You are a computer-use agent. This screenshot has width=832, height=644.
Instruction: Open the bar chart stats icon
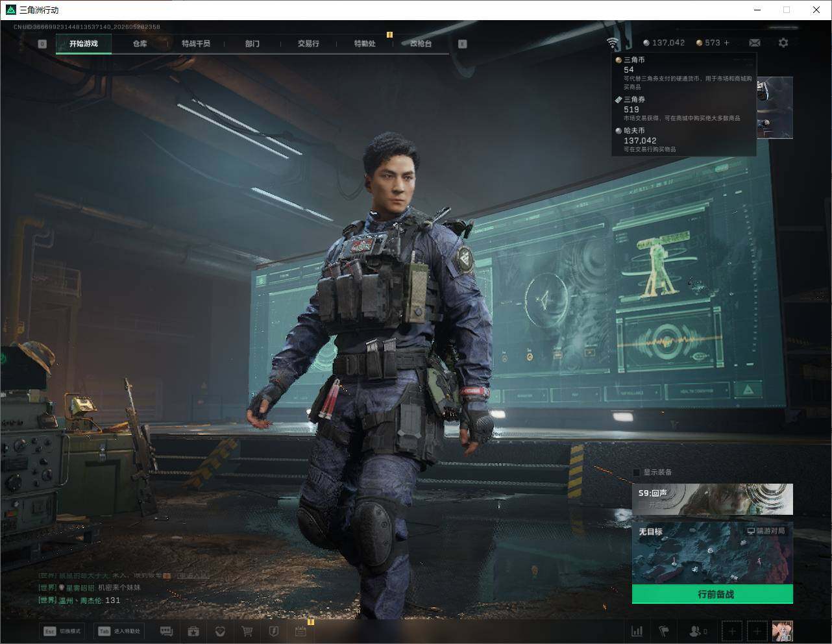(637, 631)
